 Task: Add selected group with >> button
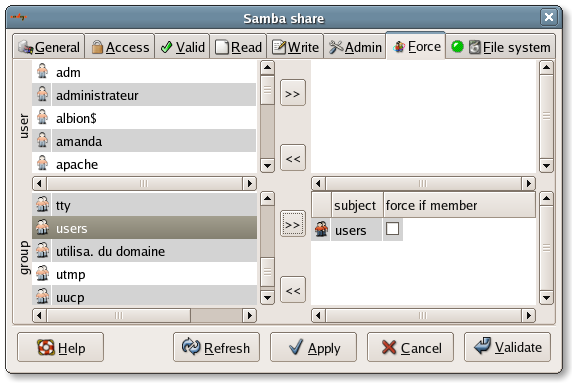[x=293, y=224]
